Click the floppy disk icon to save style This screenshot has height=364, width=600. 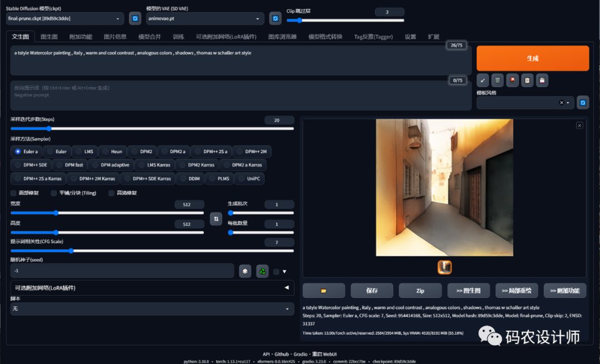tap(542, 80)
